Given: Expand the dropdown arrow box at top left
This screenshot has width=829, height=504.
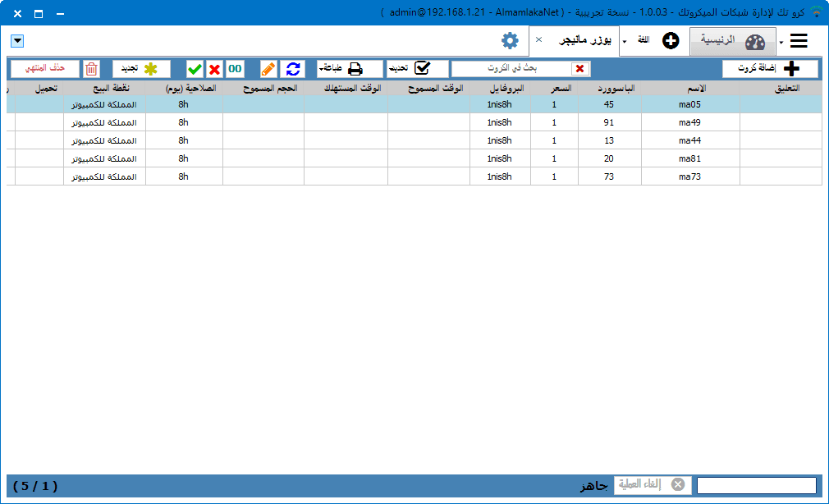Looking at the screenshot, I should tap(17, 41).
